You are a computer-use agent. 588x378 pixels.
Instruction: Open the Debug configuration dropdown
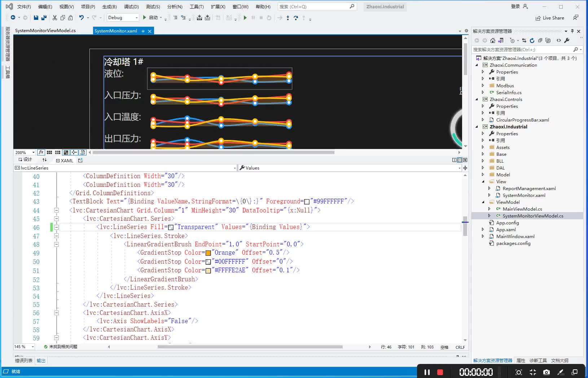[123, 17]
